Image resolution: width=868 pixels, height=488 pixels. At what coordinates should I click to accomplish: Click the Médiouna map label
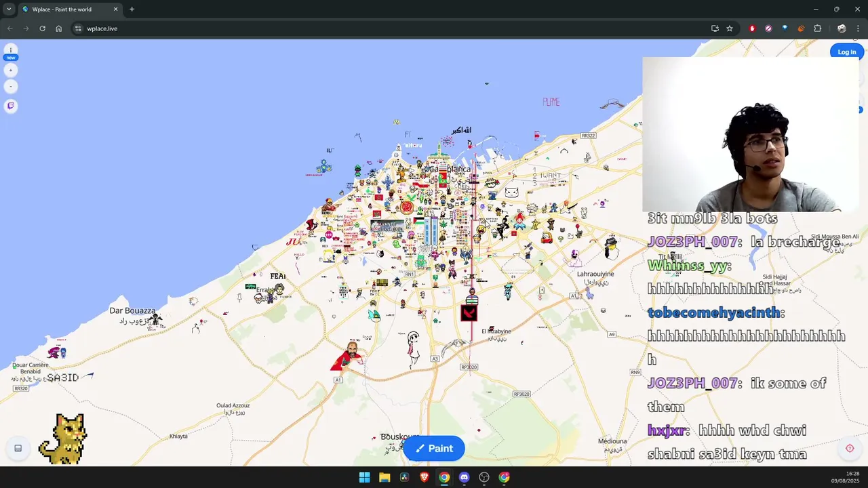coord(612,441)
